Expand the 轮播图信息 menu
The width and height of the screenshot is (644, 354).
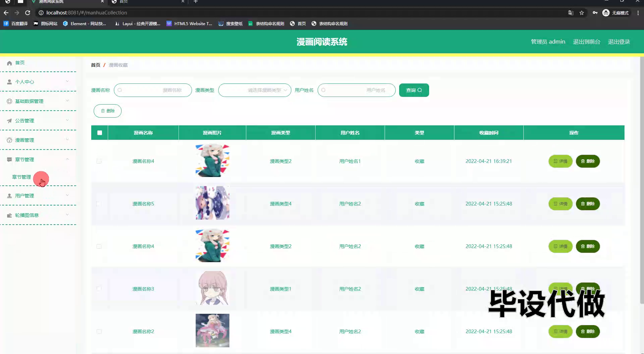click(x=67, y=215)
